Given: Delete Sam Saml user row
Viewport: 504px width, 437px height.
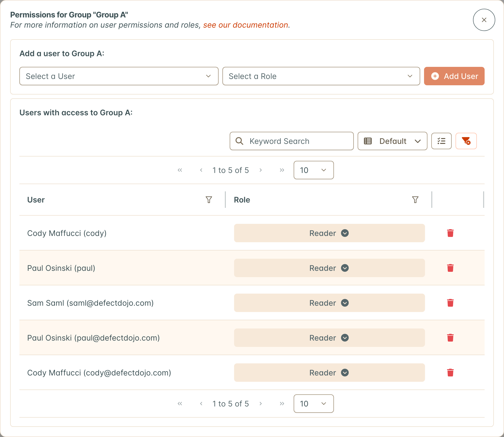Looking at the screenshot, I should coord(450,303).
